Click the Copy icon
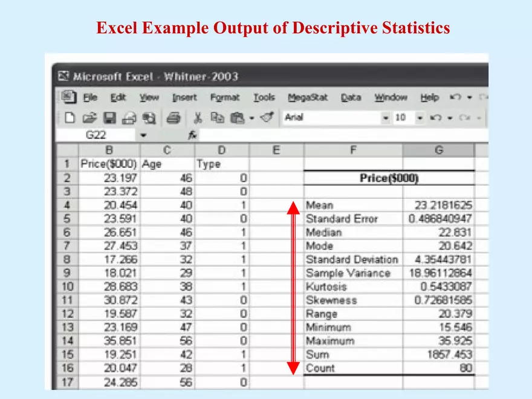The image size is (532, 399). tap(217, 118)
